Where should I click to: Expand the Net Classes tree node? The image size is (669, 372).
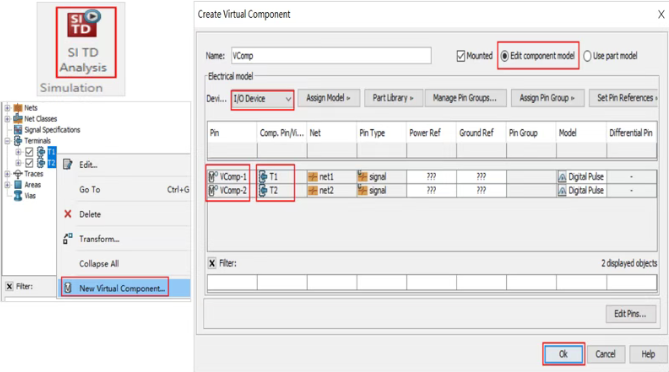(x=7, y=119)
